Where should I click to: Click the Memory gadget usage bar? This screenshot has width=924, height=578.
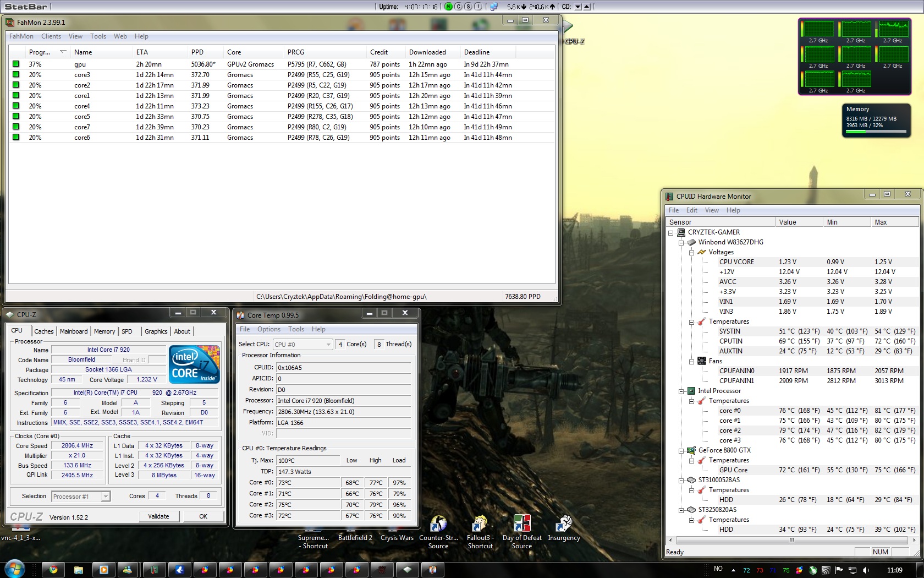point(876,132)
